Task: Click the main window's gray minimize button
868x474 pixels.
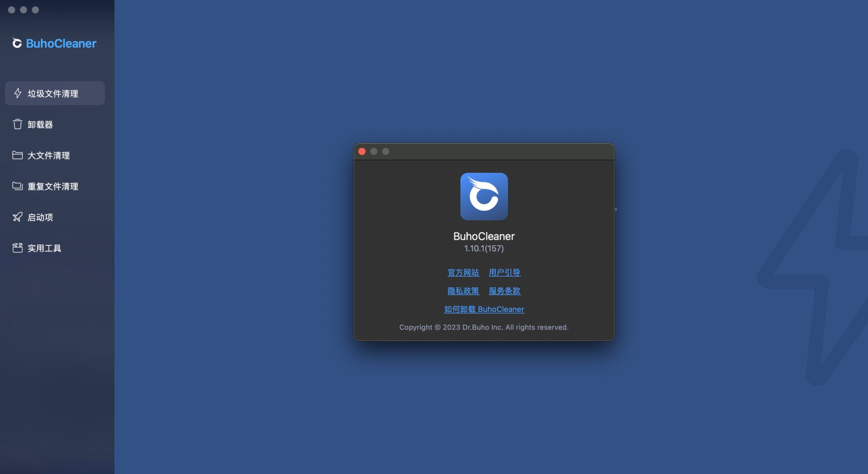Action: click(24, 10)
